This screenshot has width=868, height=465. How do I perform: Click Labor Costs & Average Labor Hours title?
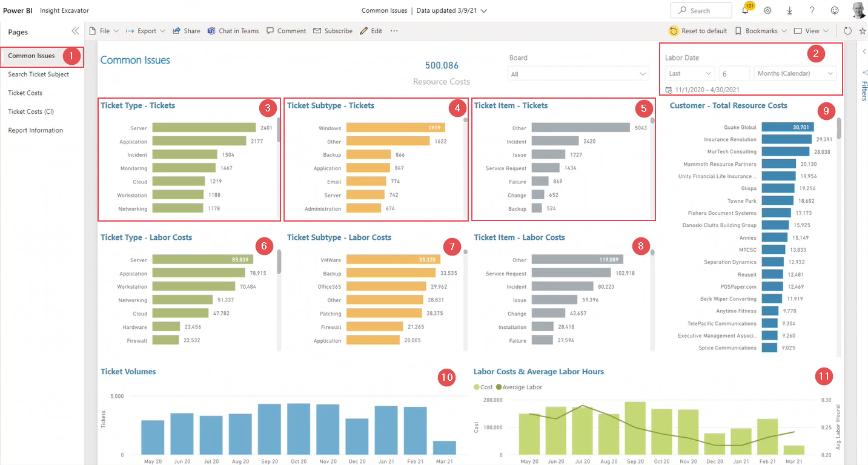click(x=538, y=372)
